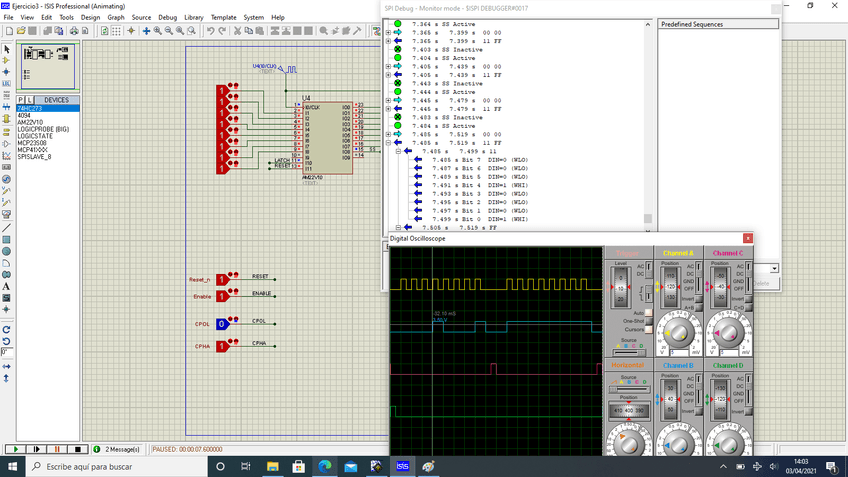
Task: Click the Play simulation button
Action: pyautogui.click(x=14, y=450)
